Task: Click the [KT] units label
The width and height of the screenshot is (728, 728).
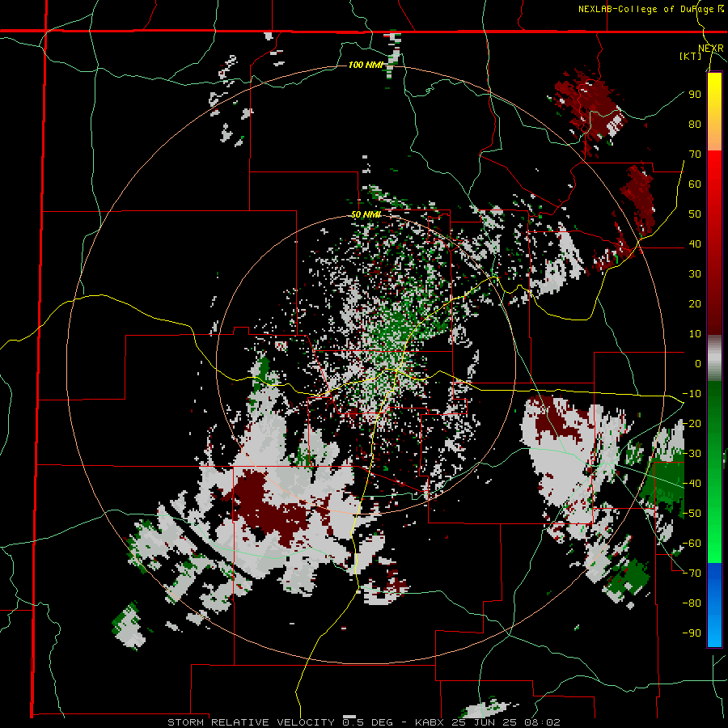Action: click(x=690, y=56)
